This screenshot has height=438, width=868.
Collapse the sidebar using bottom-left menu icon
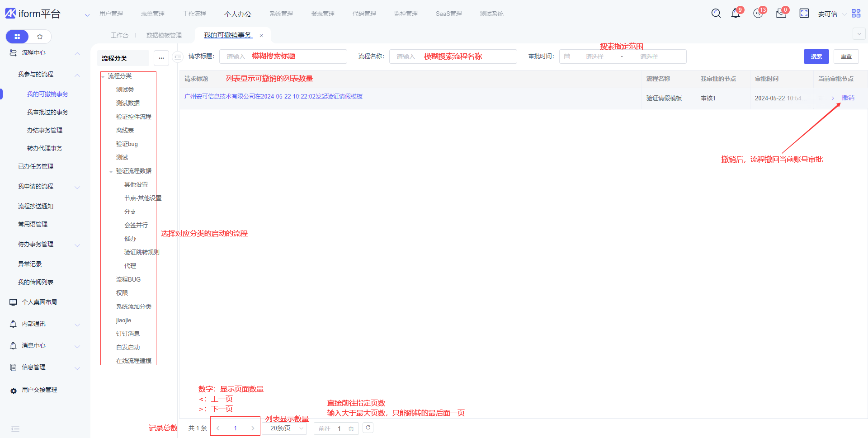[x=15, y=429]
